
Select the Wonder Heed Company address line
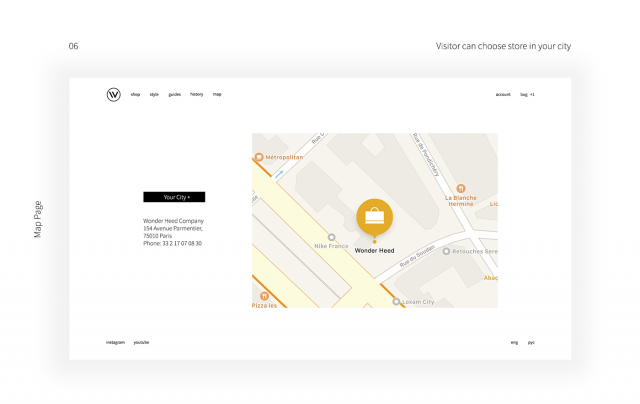click(x=173, y=221)
